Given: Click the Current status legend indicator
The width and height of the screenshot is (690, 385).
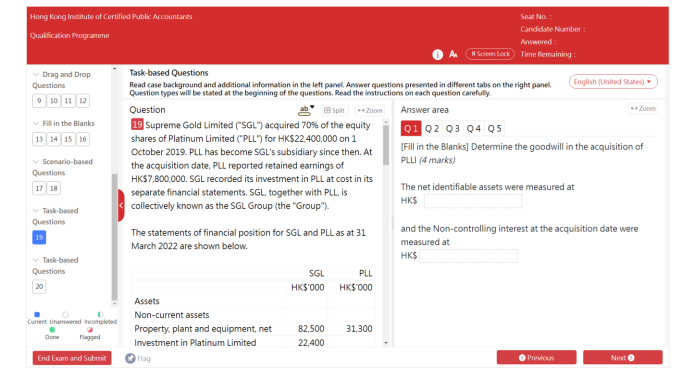Looking at the screenshot, I should (37, 315).
